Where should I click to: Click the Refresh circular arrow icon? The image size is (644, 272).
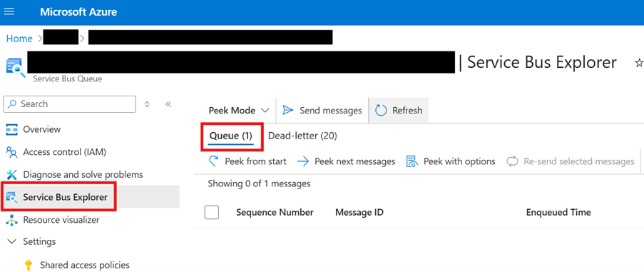pyautogui.click(x=381, y=111)
